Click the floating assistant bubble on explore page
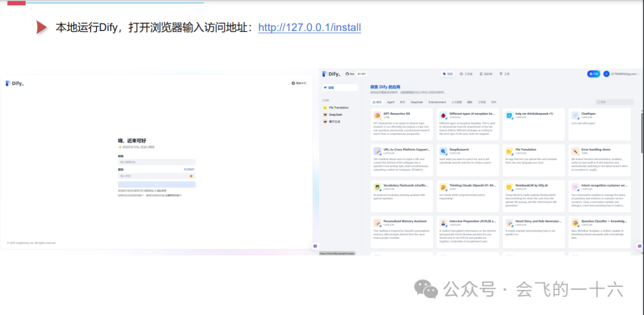The height and width of the screenshot is (315, 644). pos(639,246)
